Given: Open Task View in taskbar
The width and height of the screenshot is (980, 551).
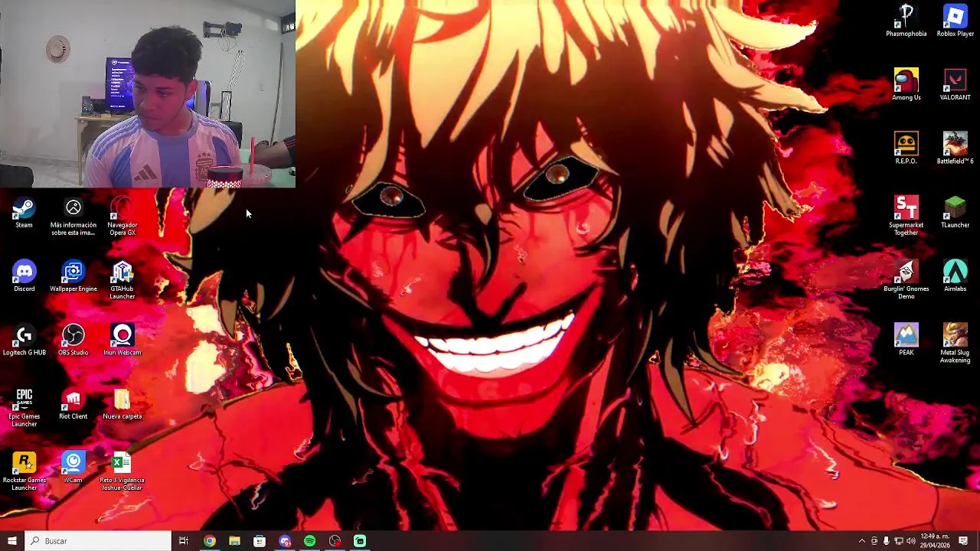Looking at the screenshot, I should (184, 541).
